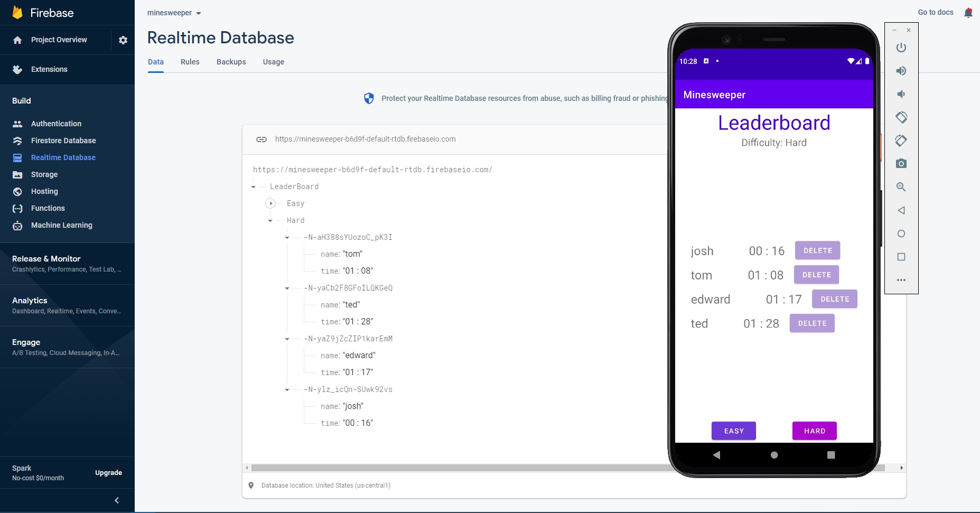The height and width of the screenshot is (513, 980).
Task: Switch to the Usage tab
Action: click(274, 62)
